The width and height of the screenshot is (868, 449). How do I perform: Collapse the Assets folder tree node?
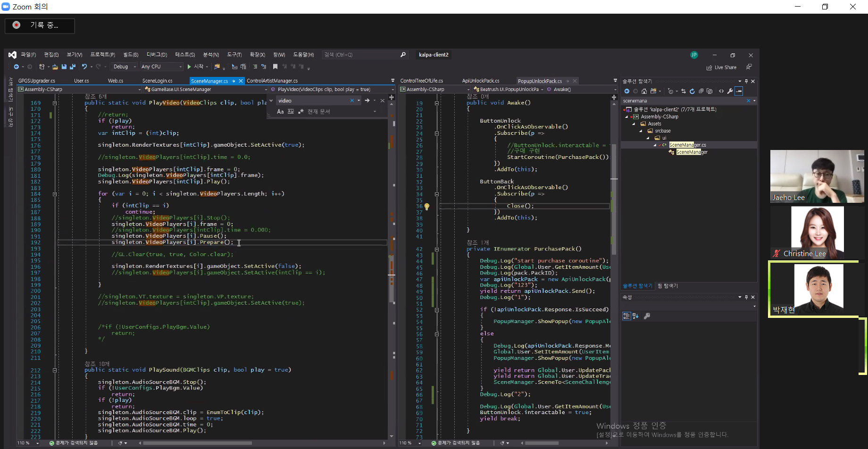[634, 124]
